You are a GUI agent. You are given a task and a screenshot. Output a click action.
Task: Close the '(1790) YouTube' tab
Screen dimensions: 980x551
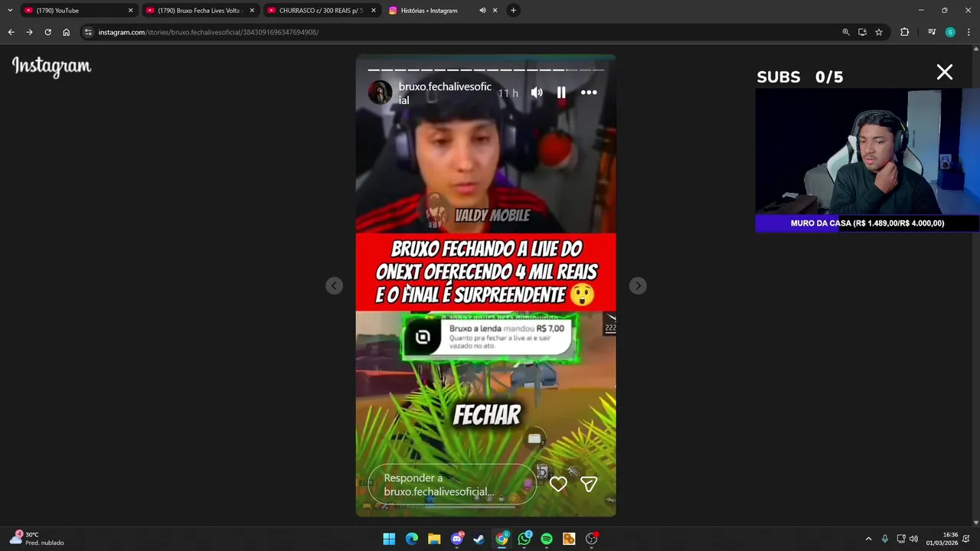pos(130,11)
